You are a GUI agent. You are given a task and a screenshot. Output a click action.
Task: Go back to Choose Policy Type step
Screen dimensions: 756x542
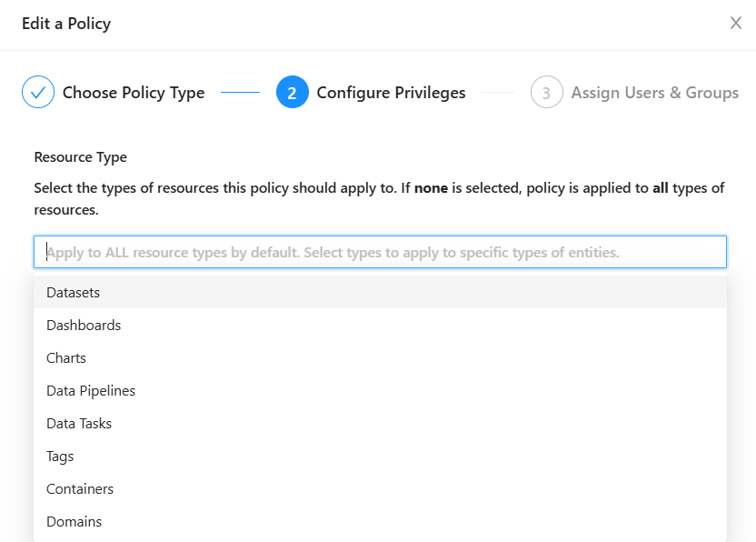(133, 93)
